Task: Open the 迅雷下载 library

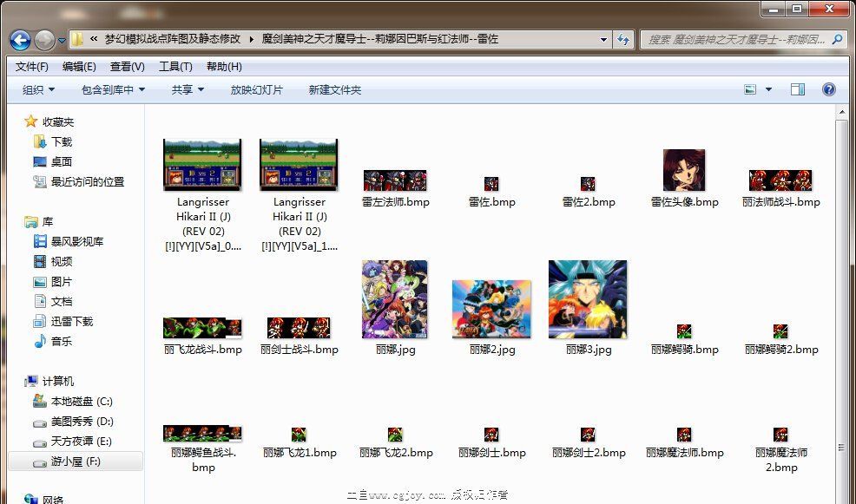Action: pos(63,321)
